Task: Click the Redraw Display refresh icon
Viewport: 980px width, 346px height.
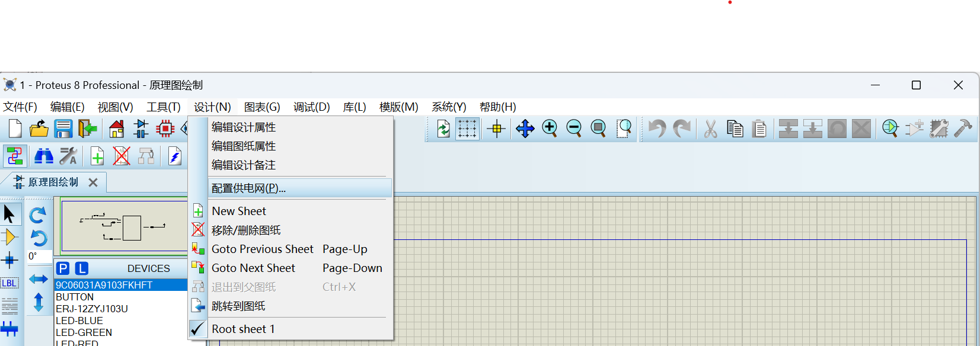Action: [443, 128]
